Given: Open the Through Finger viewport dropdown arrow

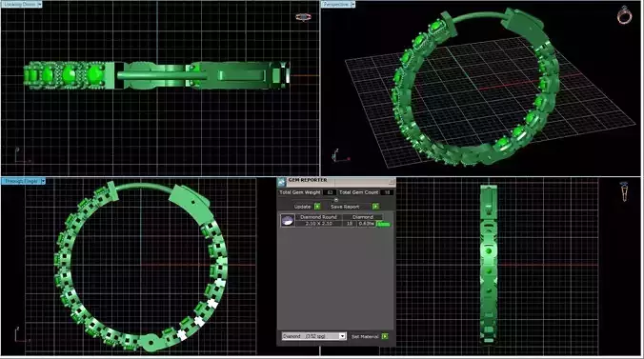Looking at the screenshot, I should click(43, 181).
